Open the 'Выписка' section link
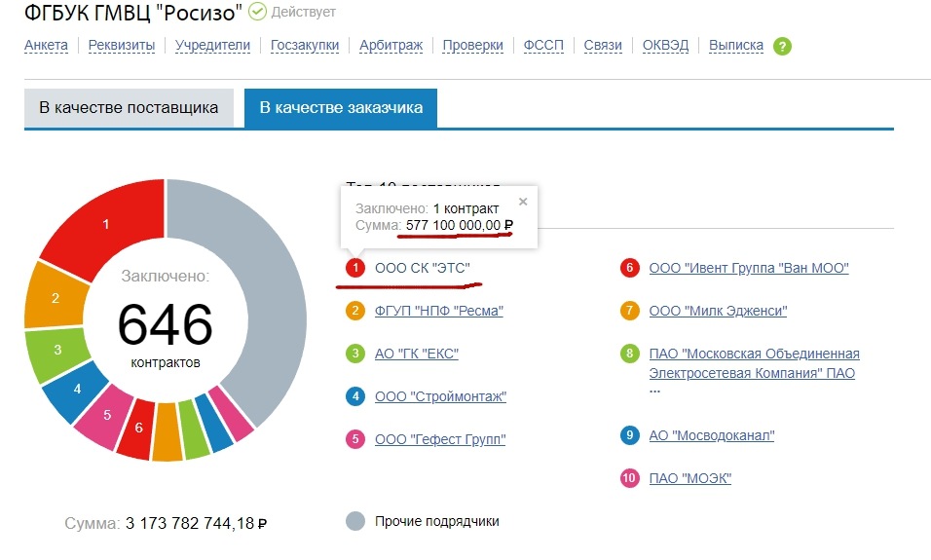The width and height of the screenshot is (931, 560). click(736, 45)
